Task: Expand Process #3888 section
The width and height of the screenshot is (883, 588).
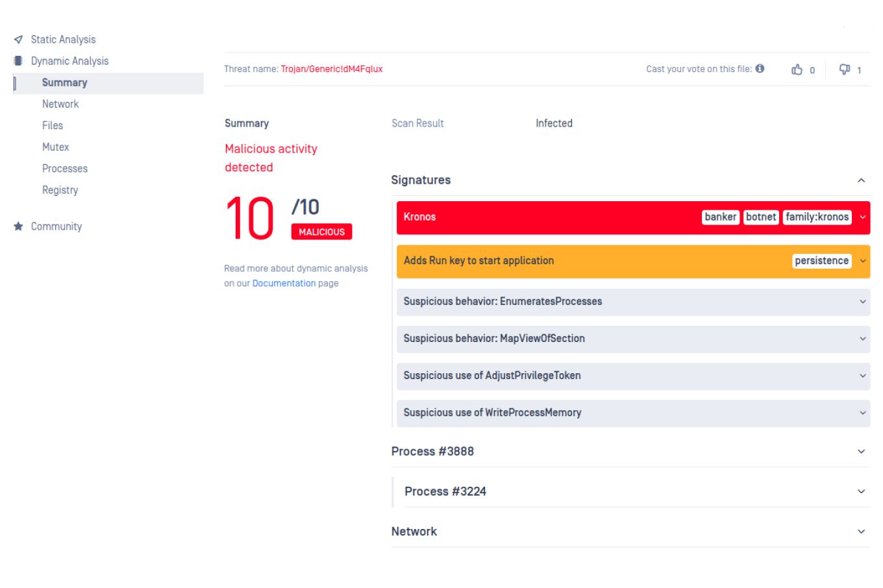Action: 861,452
